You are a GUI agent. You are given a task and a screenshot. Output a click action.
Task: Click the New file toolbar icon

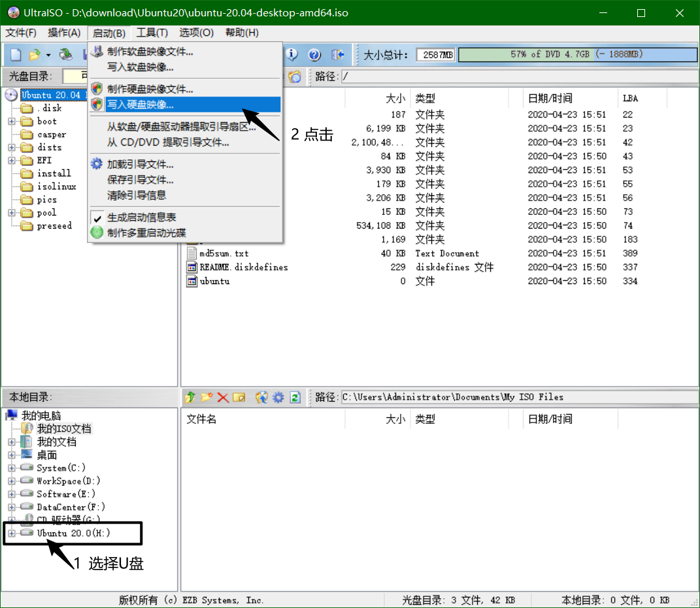click(x=16, y=54)
